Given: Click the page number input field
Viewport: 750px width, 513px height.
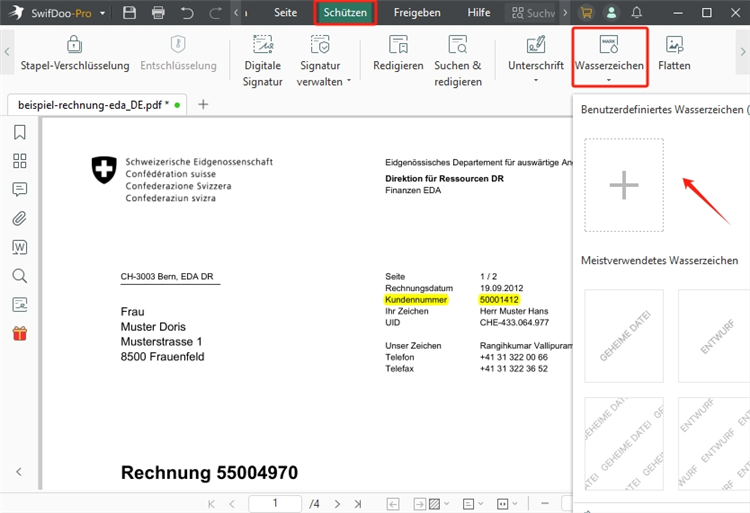Looking at the screenshot, I should tap(275, 503).
